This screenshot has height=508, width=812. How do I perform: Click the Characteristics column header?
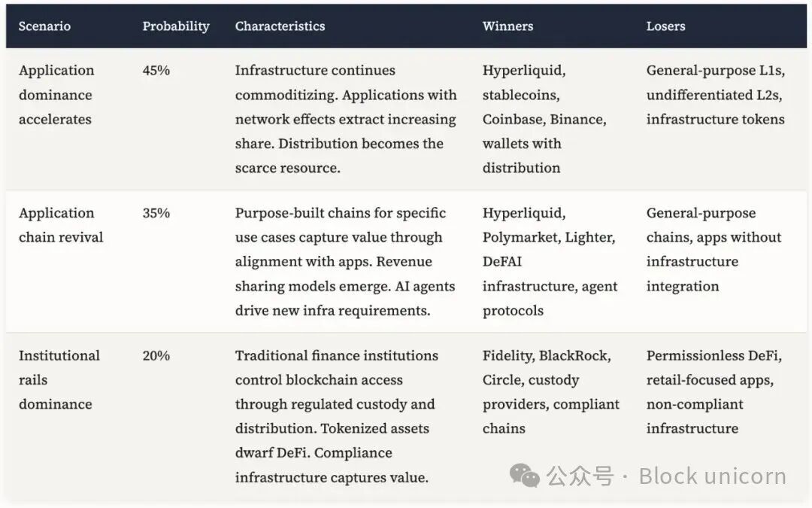[x=280, y=26]
